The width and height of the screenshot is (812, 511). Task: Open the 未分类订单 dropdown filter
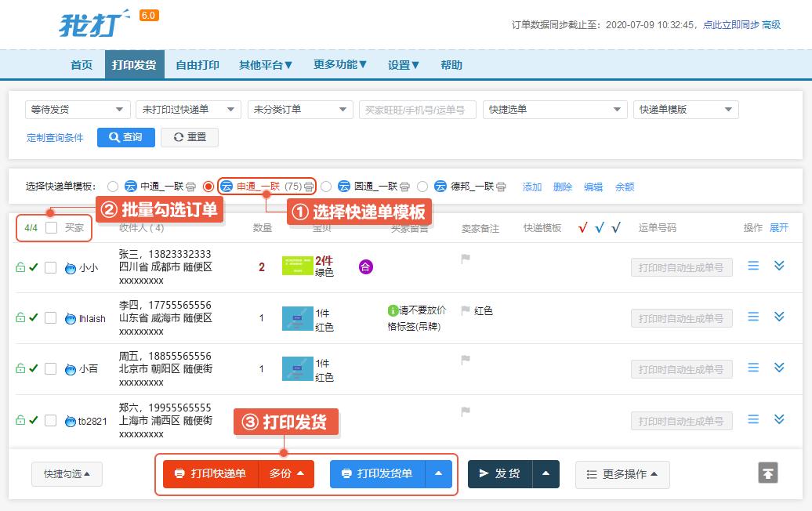coord(300,110)
